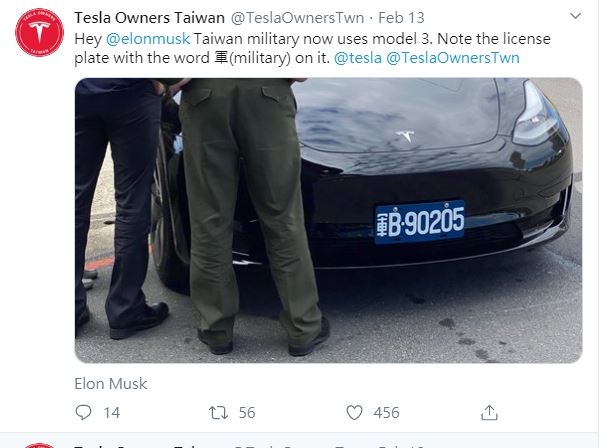Image resolution: width=614 pixels, height=448 pixels.
Task: Open the @tesla mention link
Action: [x=358, y=58]
